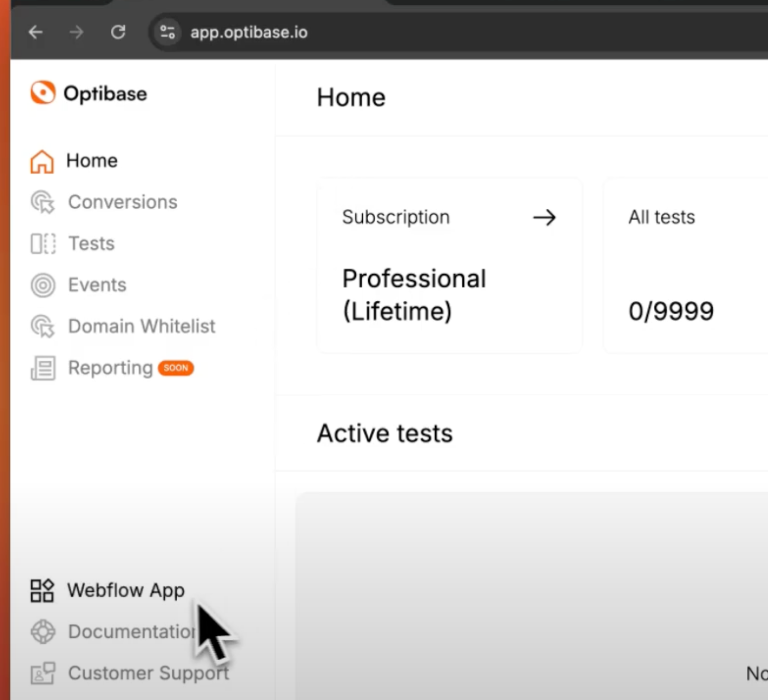Click the Domain Whitelist icon
This screenshot has width=768, height=700.
click(43, 326)
